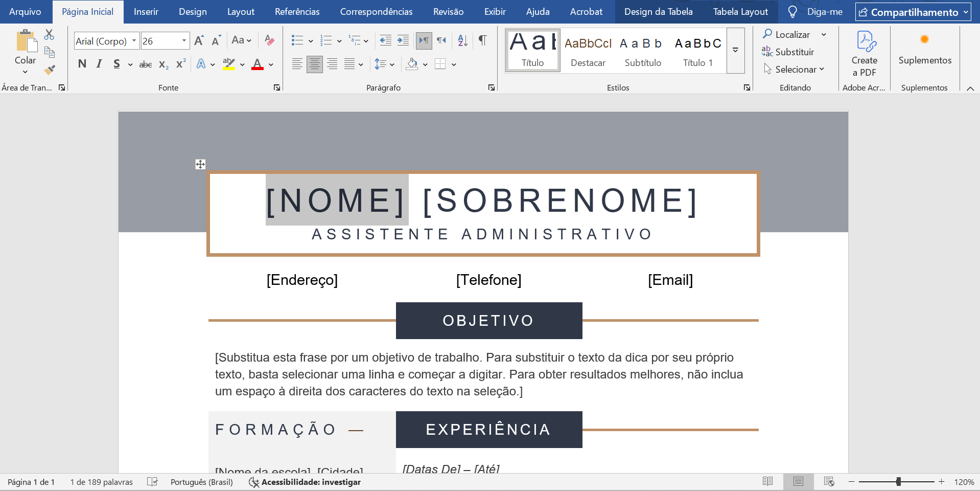Viewport: 980px width, 491px height.
Task: Open the Revisão ribbon tab
Action: coord(448,11)
